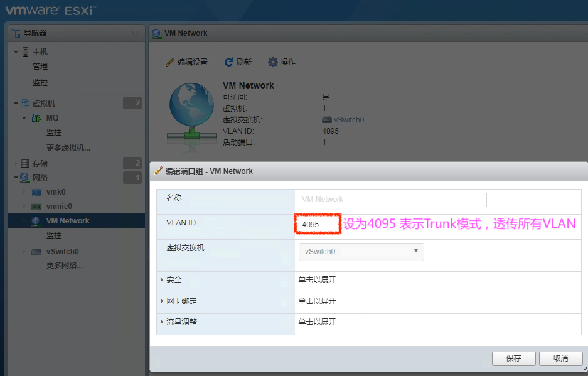Expand the 流量调整 traffic shaping section
588x376 pixels.
[162, 321]
